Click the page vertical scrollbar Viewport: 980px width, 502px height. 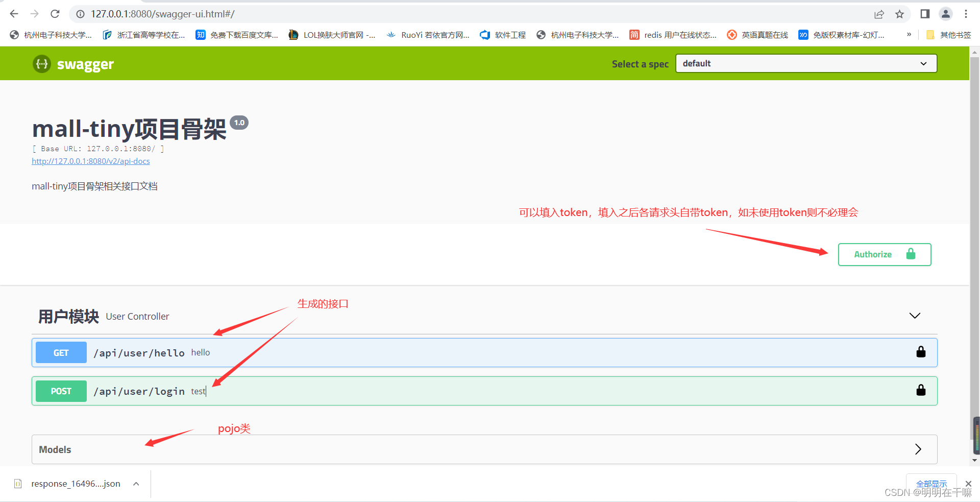pos(974,249)
